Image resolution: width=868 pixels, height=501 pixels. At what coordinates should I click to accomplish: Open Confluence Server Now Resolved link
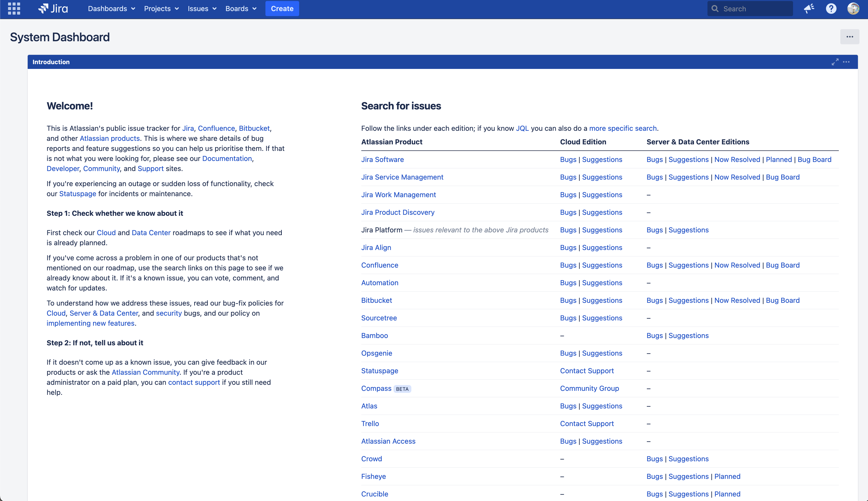tap(737, 265)
